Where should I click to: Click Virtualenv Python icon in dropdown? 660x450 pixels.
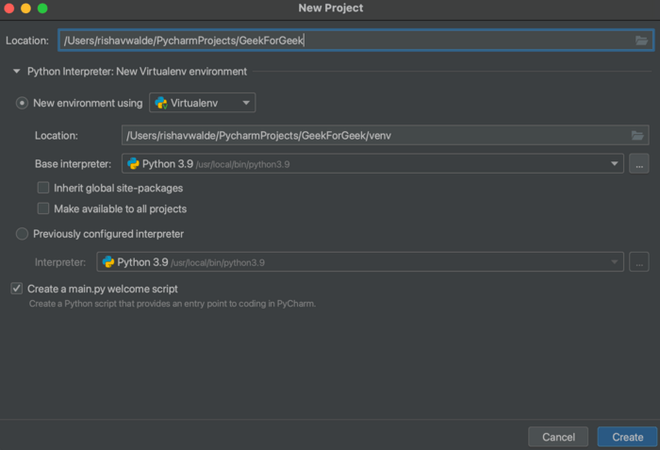point(161,103)
